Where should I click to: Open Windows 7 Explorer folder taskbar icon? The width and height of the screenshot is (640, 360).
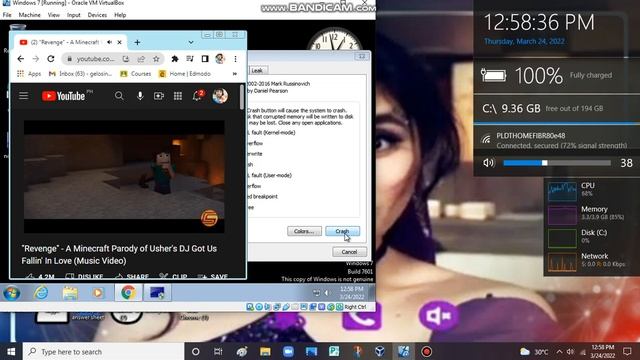tap(70, 293)
